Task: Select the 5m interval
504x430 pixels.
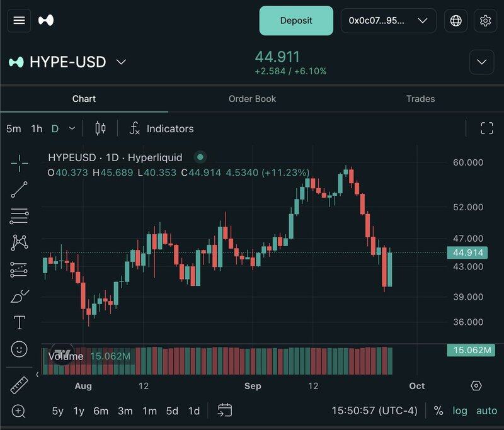Action: [x=14, y=129]
